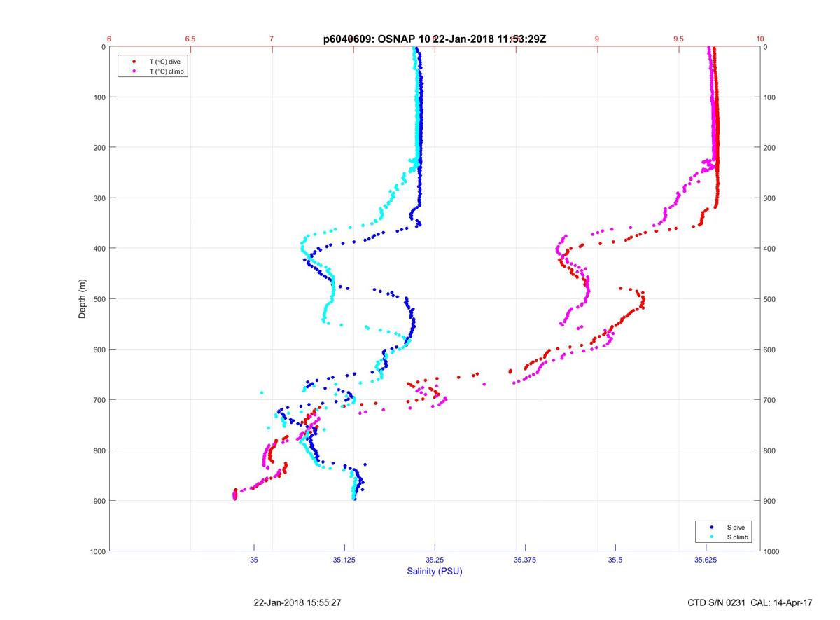Click the red 9 temperature tick label
This screenshot has height=620, width=840.
pyautogui.click(x=597, y=39)
